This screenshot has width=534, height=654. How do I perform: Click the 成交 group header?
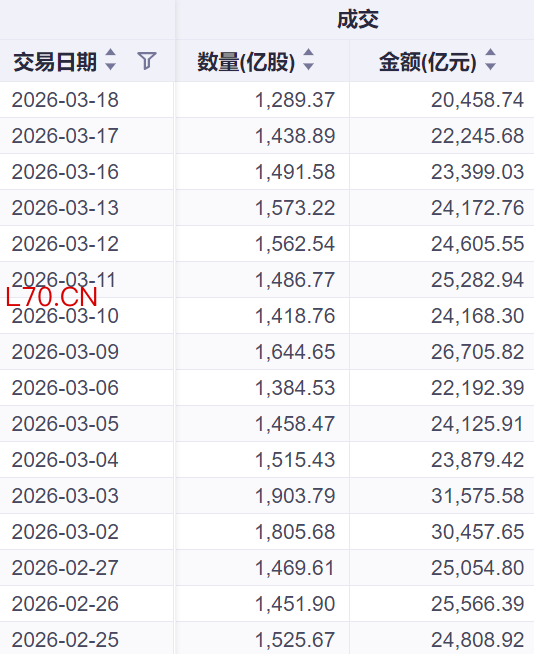[358, 20]
